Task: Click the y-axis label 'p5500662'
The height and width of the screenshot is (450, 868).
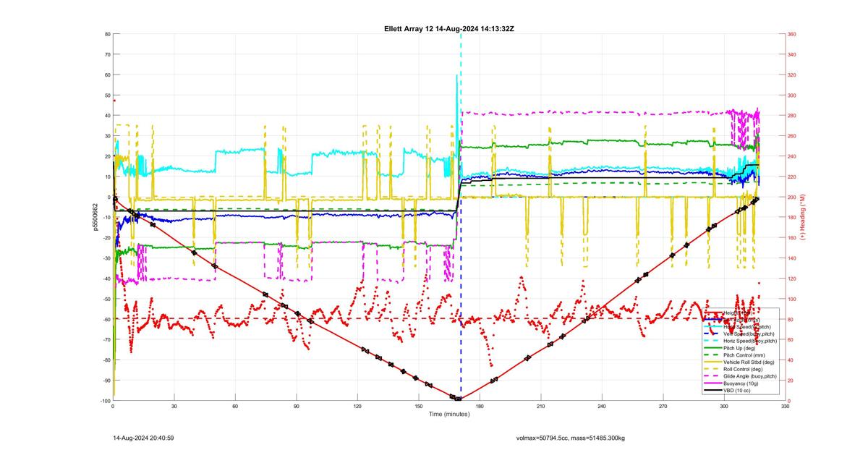Action: tap(95, 217)
